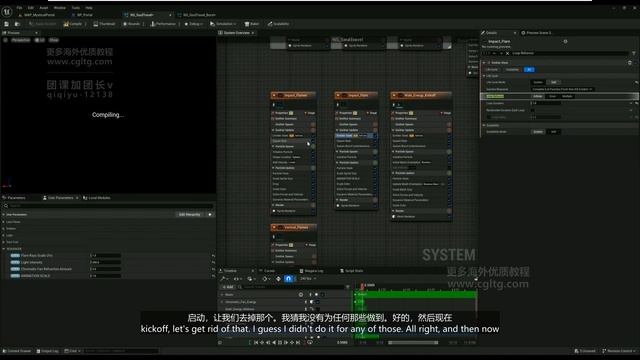
Task: Click the Edit Hierarchy button
Action: tap(189, 215)
